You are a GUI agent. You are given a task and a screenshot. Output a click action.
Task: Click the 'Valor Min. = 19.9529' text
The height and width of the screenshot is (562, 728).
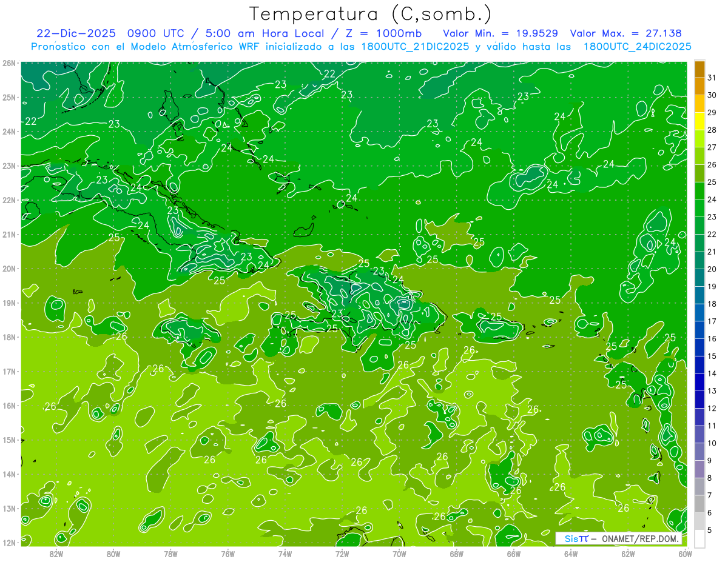(x=500, y=33)
